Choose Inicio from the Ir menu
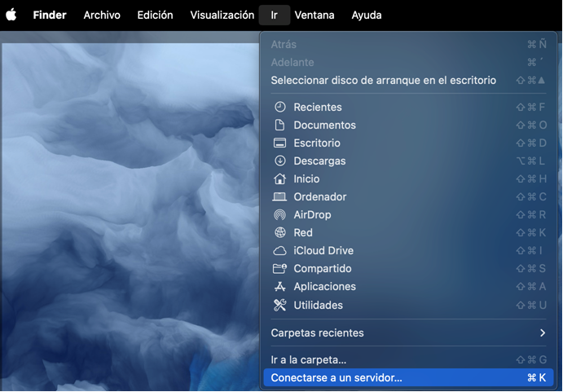This screenshot has height=392, width=563. [x=409, y=178]
